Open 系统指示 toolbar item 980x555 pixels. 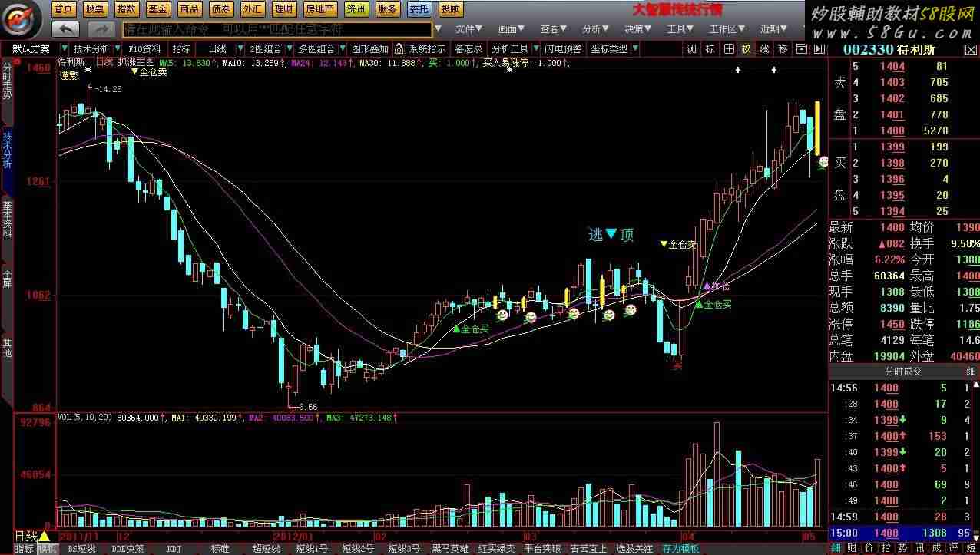pos(427,48)
